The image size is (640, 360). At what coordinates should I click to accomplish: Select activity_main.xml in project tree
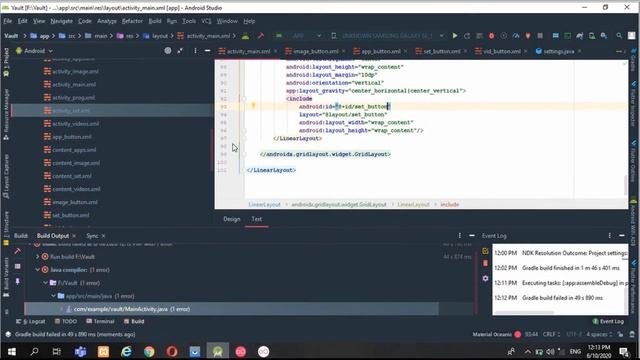coord(74,84)
